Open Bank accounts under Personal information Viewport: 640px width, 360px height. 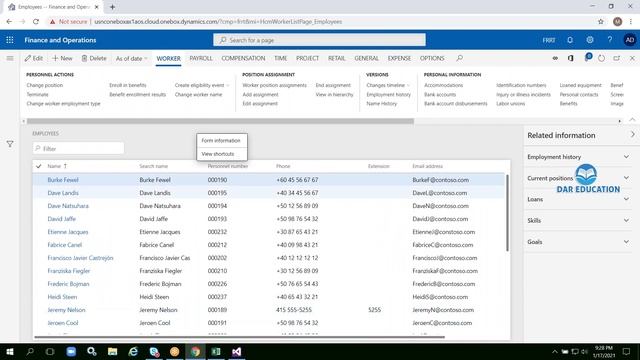coord(440,95)
